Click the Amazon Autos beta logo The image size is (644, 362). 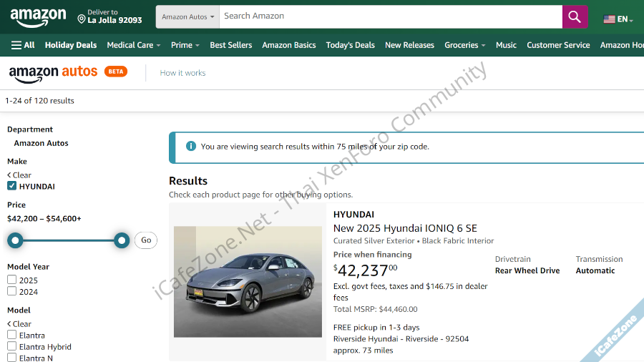pyautogui.click(x=67, y=72)
